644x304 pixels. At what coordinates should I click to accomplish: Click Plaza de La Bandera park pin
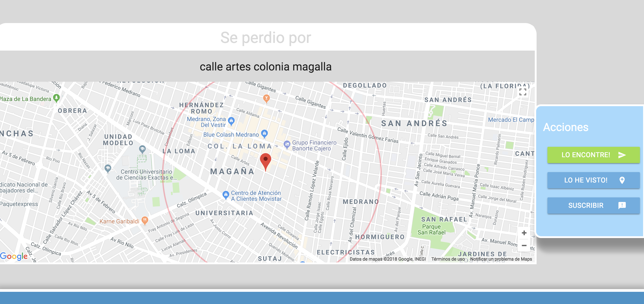tap(56, 98)
